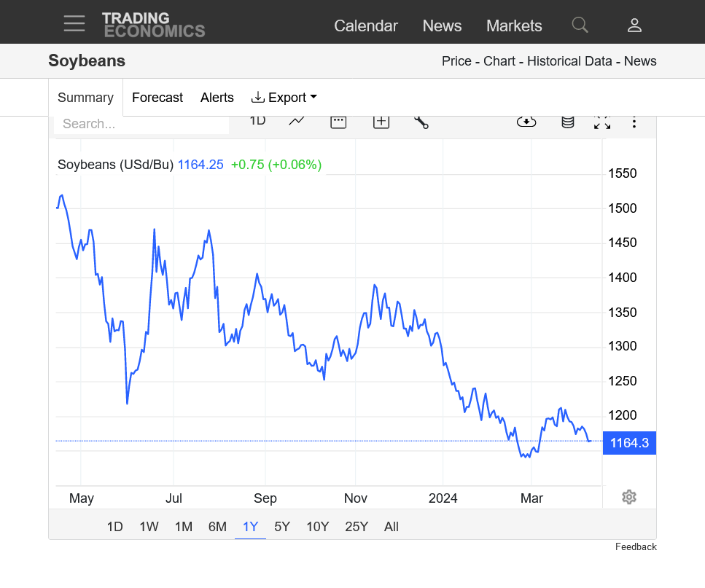This screenshot has height=588, width=705.
Task: Open the Alerts tab
Action: coord(217,98)
